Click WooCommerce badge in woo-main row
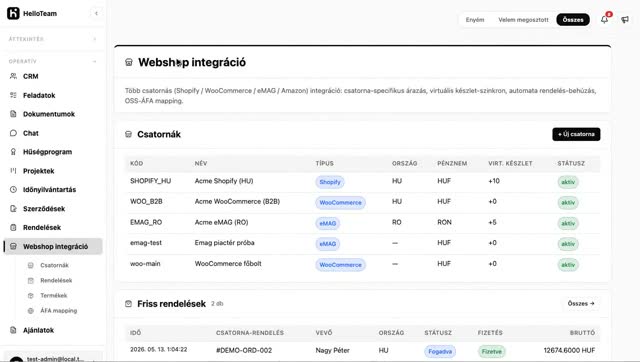 click(x=340, y=264)
